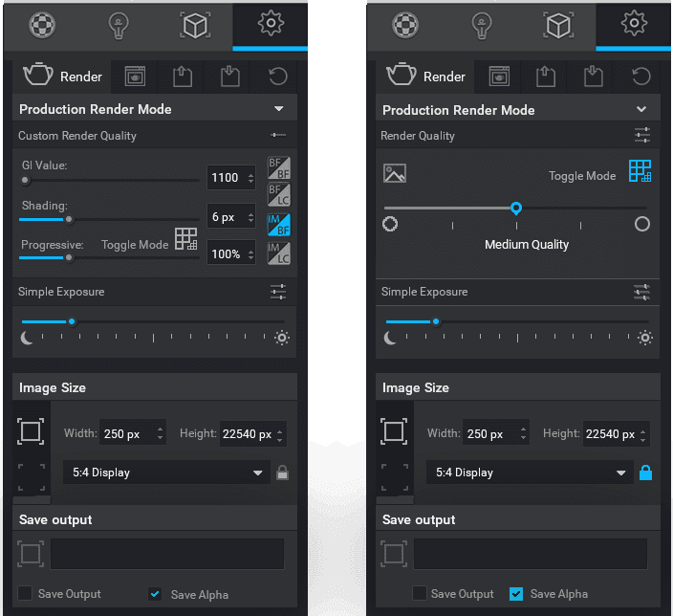Open Geometry cube tab in right panel

(x=558, y=25)
